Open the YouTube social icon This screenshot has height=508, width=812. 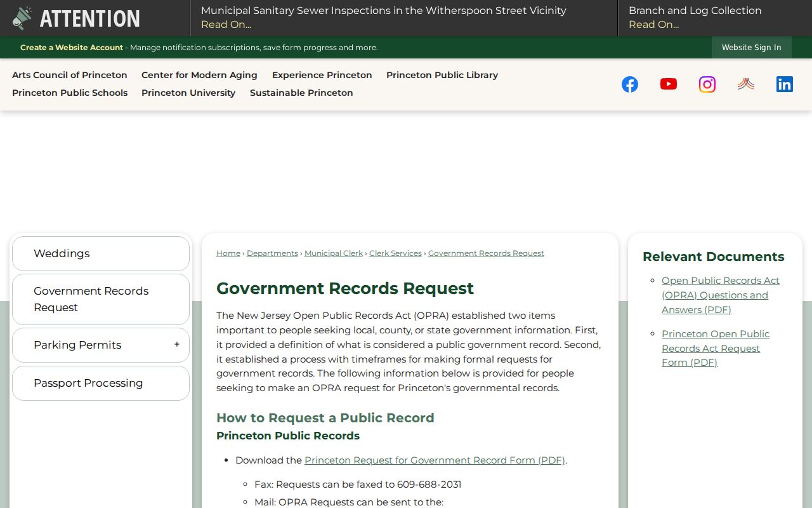point(669,84)
